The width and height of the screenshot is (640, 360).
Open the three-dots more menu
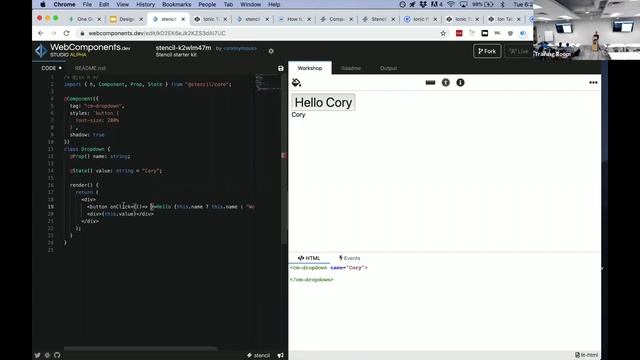(x=593, y=82)
